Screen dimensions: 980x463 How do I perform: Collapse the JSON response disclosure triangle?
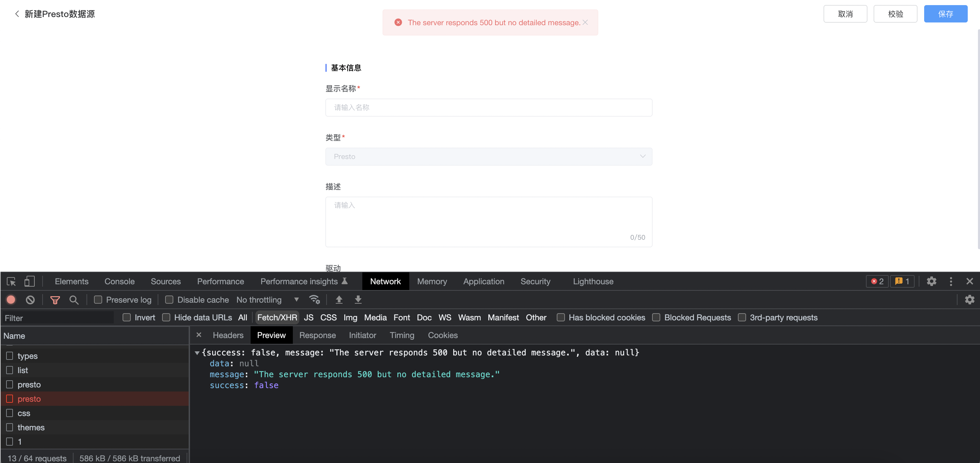pyautogui.click(x=197, y=353)
